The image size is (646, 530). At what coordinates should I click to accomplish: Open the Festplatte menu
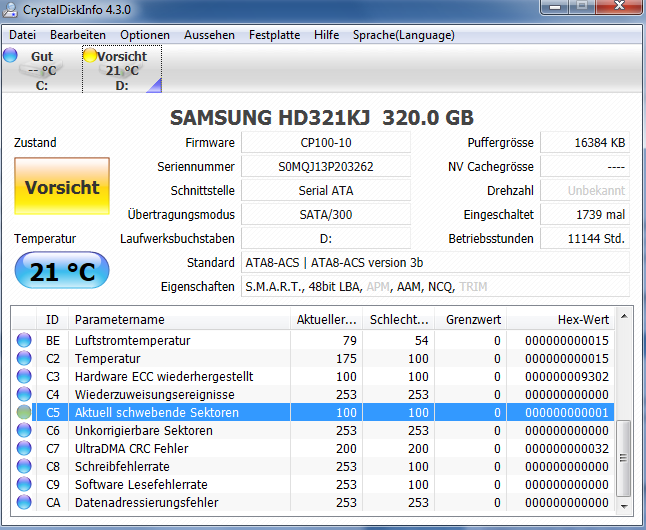[274, 35]
